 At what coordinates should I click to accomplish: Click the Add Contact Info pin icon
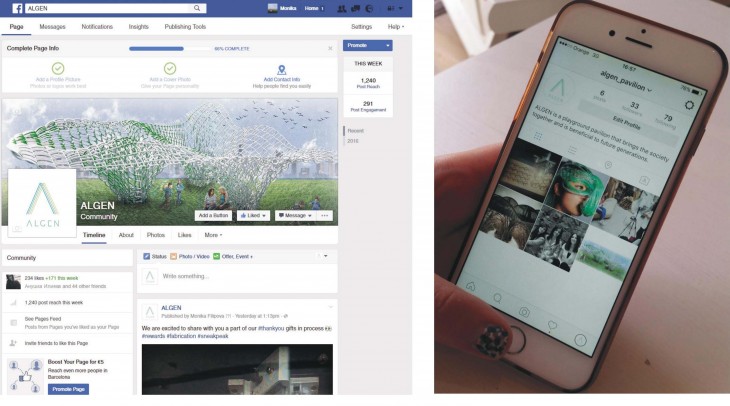pyautogui.click(x=282, y=70)
